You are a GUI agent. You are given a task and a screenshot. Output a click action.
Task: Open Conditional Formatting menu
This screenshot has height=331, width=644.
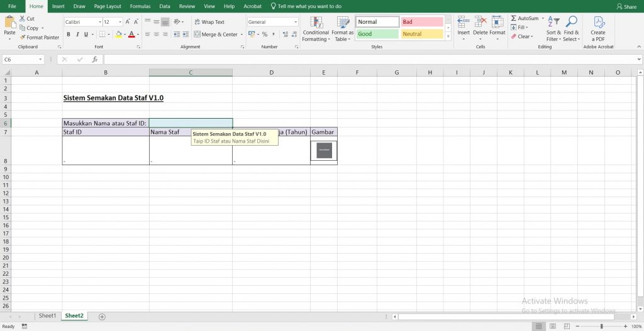(316, 29)
